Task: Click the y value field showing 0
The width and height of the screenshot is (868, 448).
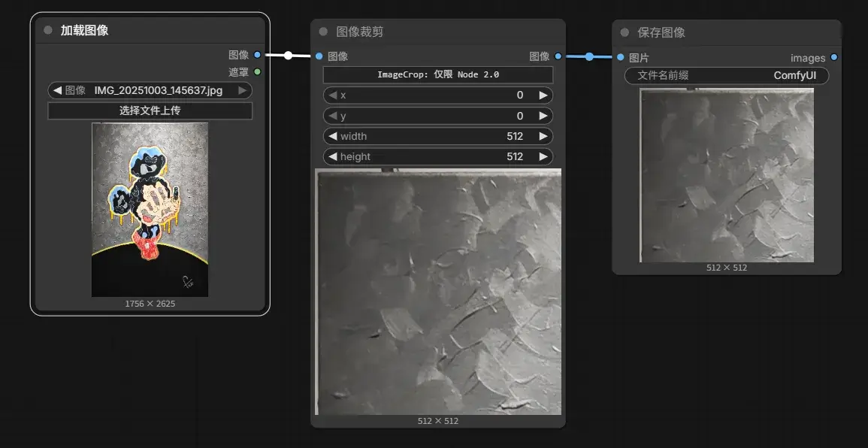Action: click(438, 116)
